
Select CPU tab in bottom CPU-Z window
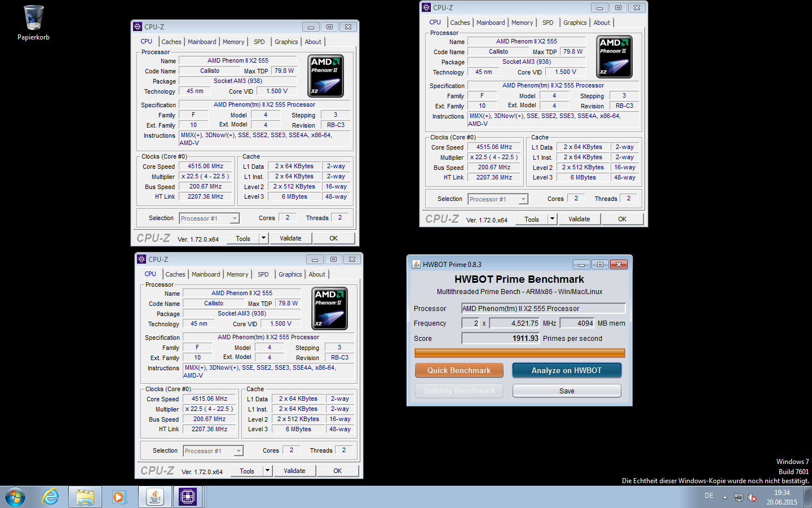pyautogui.click(x=150, y=274)
